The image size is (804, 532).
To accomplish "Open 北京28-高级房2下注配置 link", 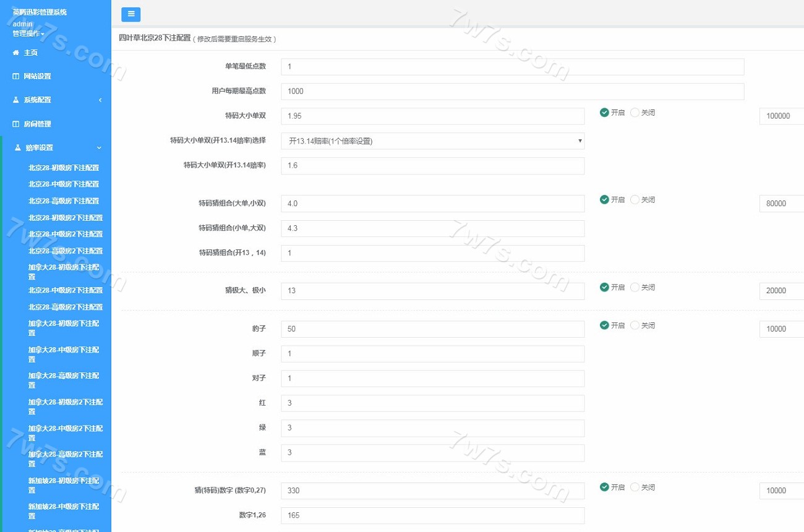I will coord(65,251).
